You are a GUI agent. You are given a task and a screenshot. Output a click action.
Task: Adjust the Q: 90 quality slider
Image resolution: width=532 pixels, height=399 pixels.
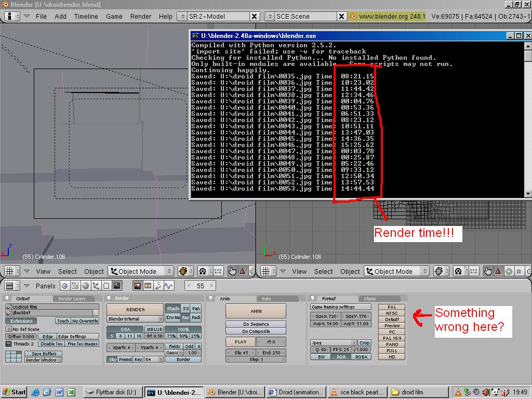(321, 350)
